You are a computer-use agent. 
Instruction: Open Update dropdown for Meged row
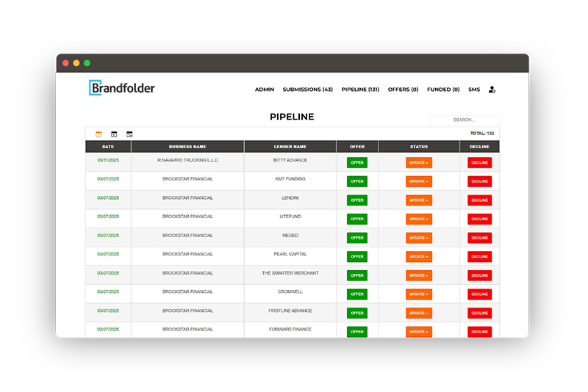coord(419,238)
